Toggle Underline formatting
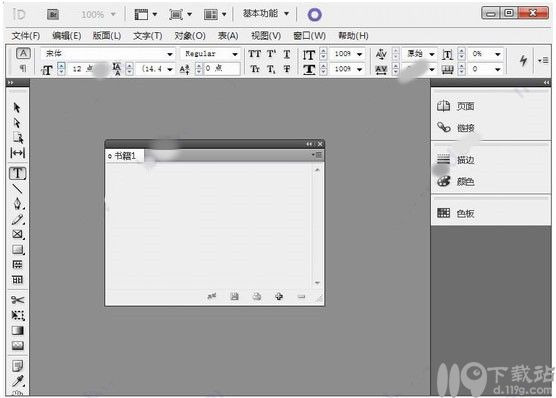556x398 pixels. click(287, 54)
